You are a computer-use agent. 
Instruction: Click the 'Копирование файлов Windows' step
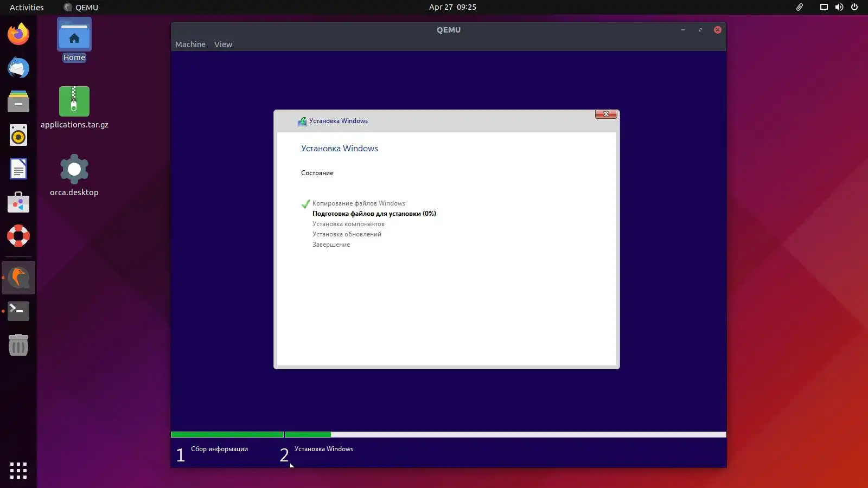[359, 203]
